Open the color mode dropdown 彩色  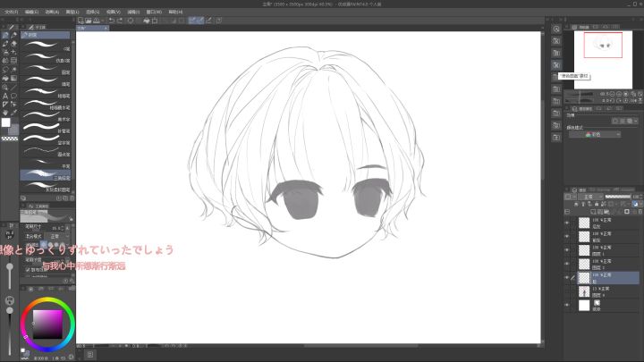594,135
